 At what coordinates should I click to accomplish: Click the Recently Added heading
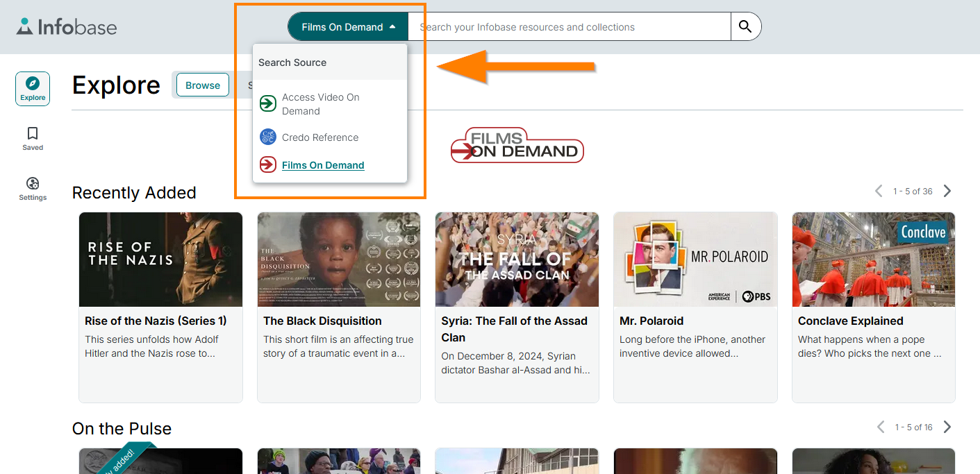coord(134,192)
